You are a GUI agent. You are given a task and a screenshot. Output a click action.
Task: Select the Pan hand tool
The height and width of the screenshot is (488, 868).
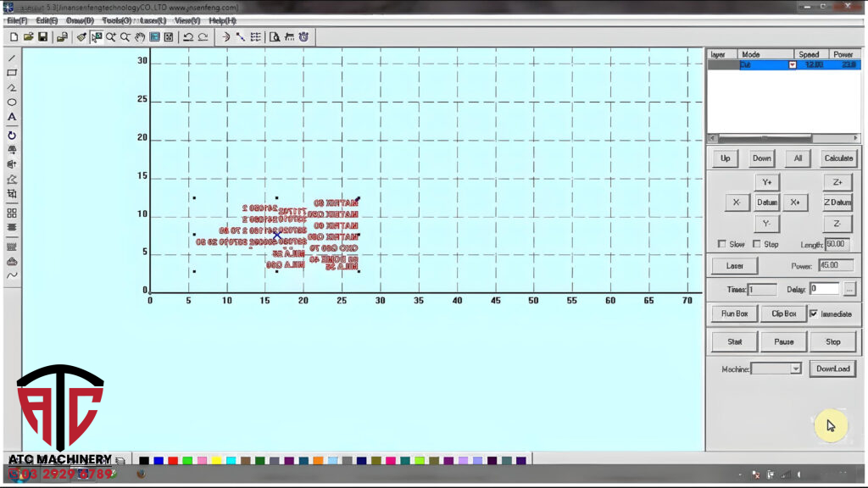(x=140, y=37)
